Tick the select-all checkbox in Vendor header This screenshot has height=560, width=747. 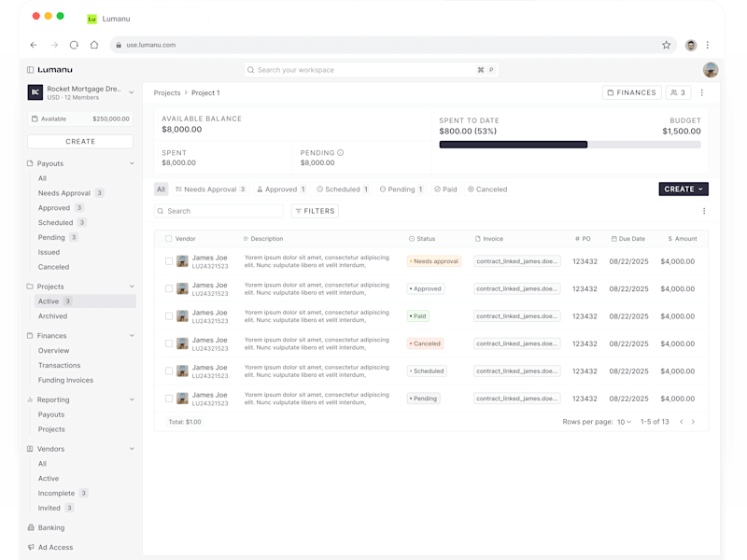pyautogui.click(x=169, y=239)
